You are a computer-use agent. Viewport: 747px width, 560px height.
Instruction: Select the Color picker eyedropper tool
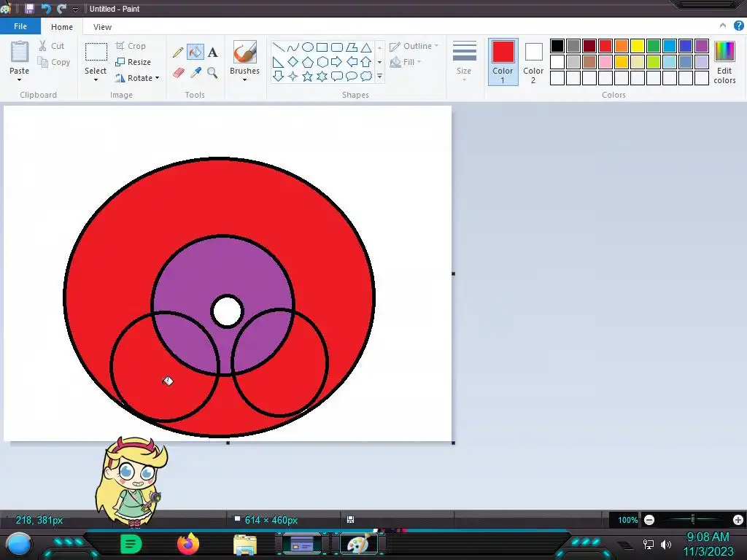point(196,73)
